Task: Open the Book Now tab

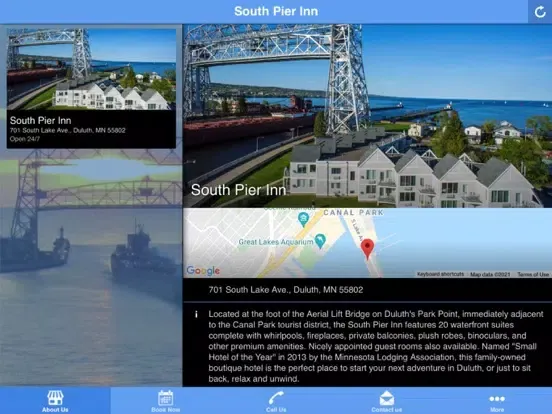Action: click(x=165, y=401)
